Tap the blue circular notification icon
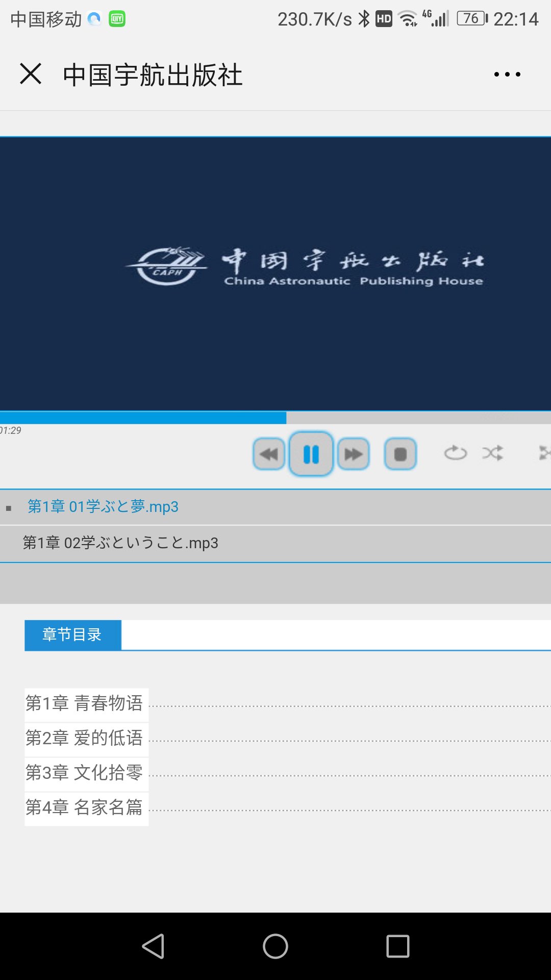This screenshot has height=980, width=551. coord(94,19)
